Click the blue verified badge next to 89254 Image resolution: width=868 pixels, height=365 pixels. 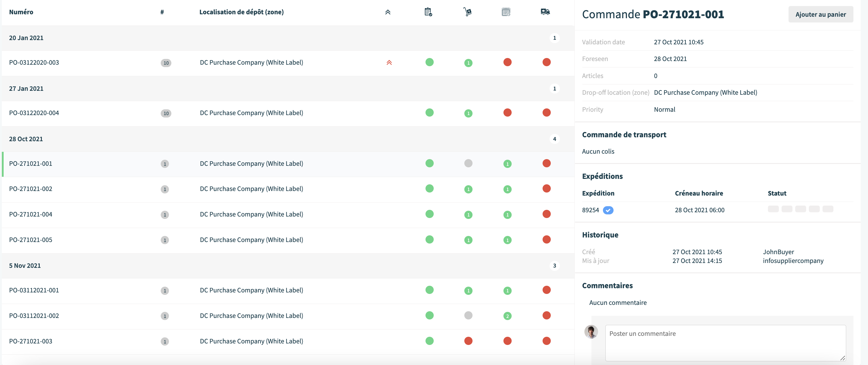(x=608, y=210)
